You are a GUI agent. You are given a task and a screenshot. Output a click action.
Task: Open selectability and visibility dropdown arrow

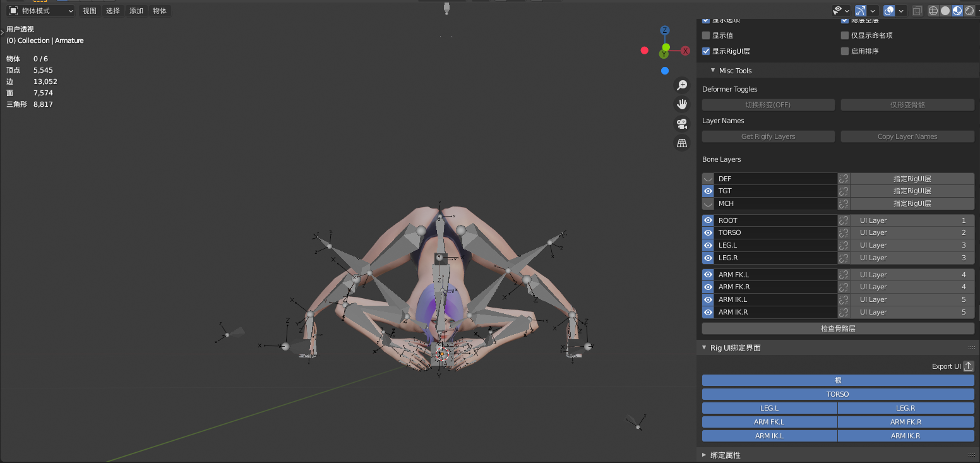point(847,11)
